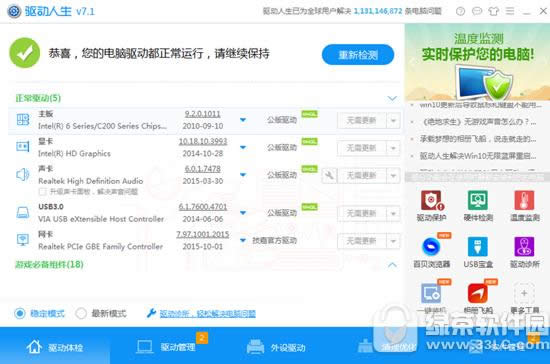This screenshot has width=550, height=364.
Task: Tick the 升级声卡面板 checkbox
Action: tap(42, 191)
